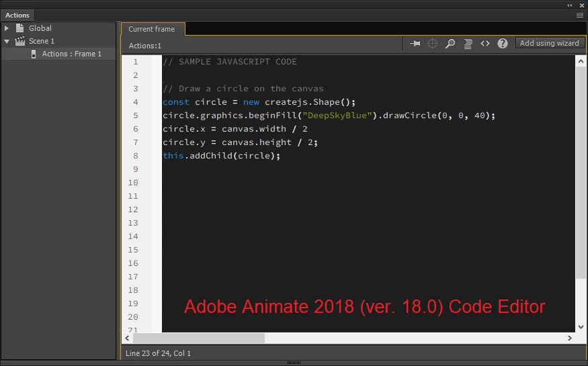Click the "Actions:1" label
Viewport: 588px width, 366px height.
coord(144,46)
